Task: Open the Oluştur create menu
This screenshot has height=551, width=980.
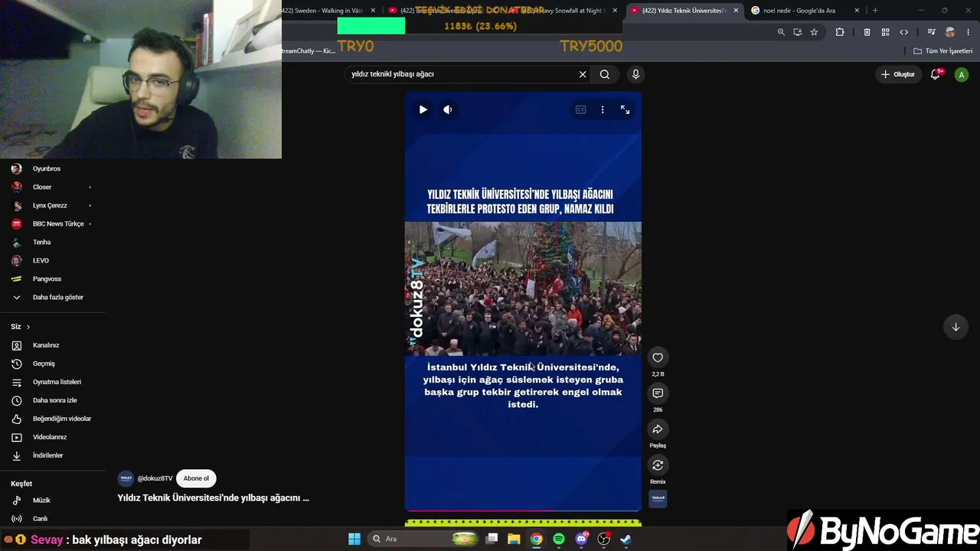Action: coord(898,74)
